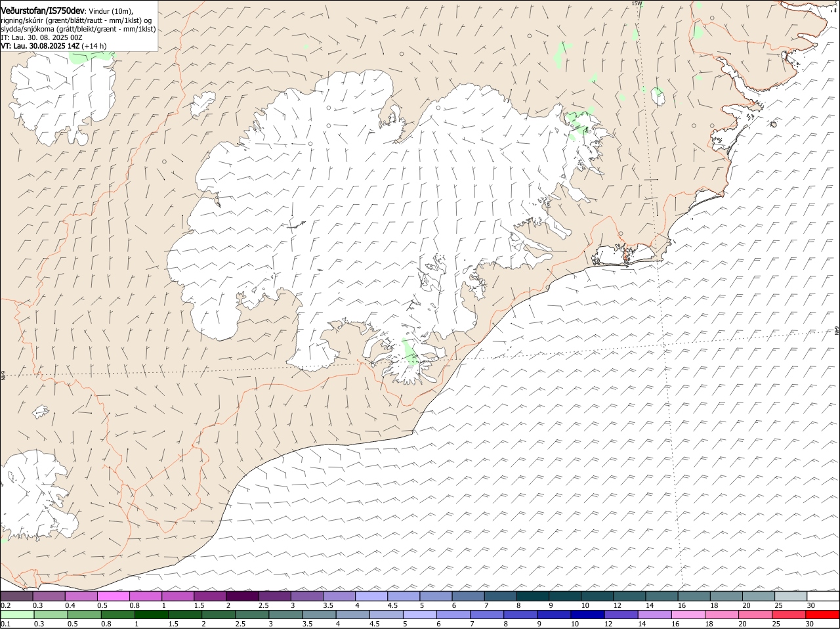Image resolution: width=840 pixels, height=629 pixels.
Task: Select the 1.5 purple swatch in the upper scale
Action: point(210,596)
